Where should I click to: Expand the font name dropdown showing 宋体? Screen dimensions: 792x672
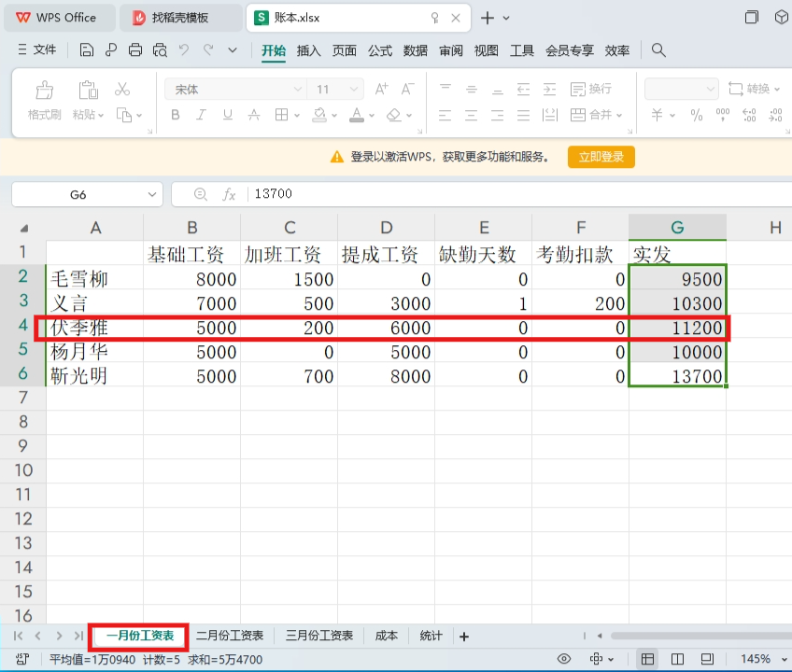click(x=298, y=90)
